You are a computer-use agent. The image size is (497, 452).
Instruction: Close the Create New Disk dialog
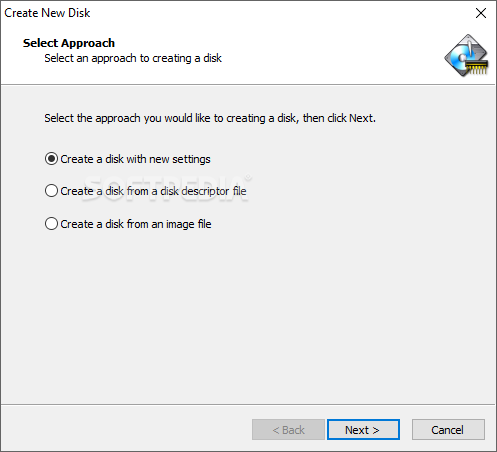click(x=481, y=13)
